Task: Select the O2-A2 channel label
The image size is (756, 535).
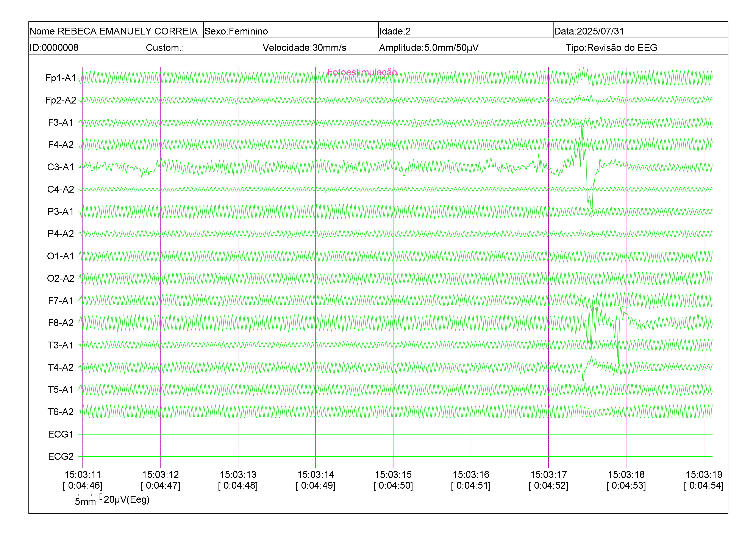Action: pyautogui.click(x=61, y=278)
